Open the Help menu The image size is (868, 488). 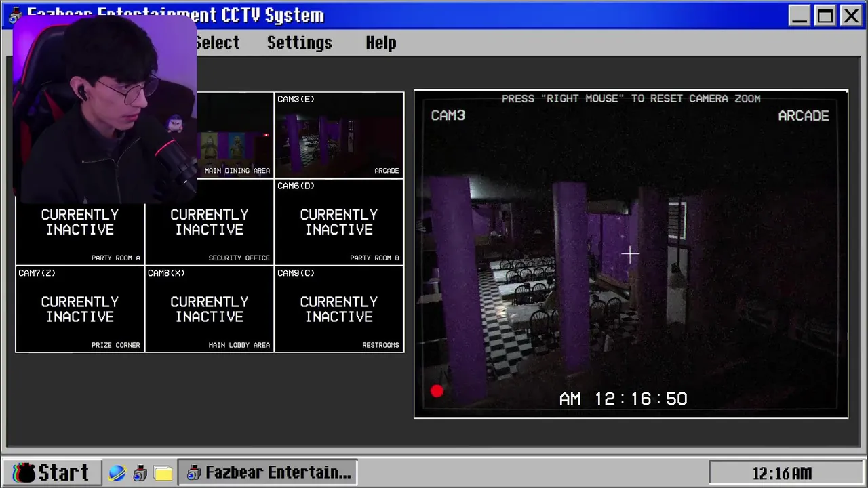coord(381,43)
